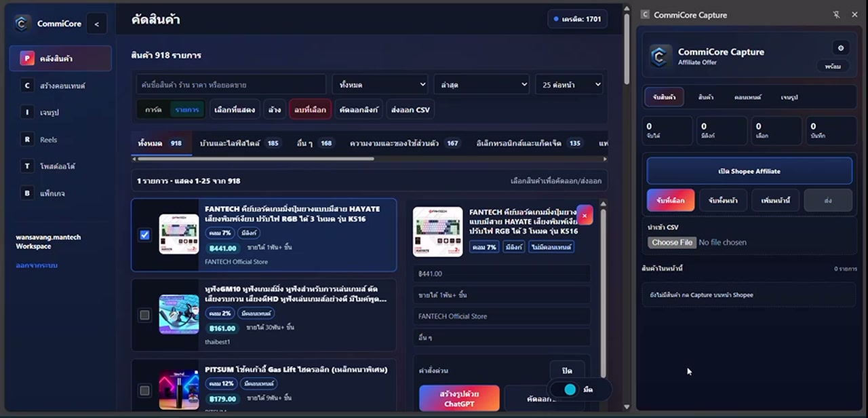Click the gradient จับที่เลือก button
The width and height of the screenshot is (868, 418).
(671, 200)
